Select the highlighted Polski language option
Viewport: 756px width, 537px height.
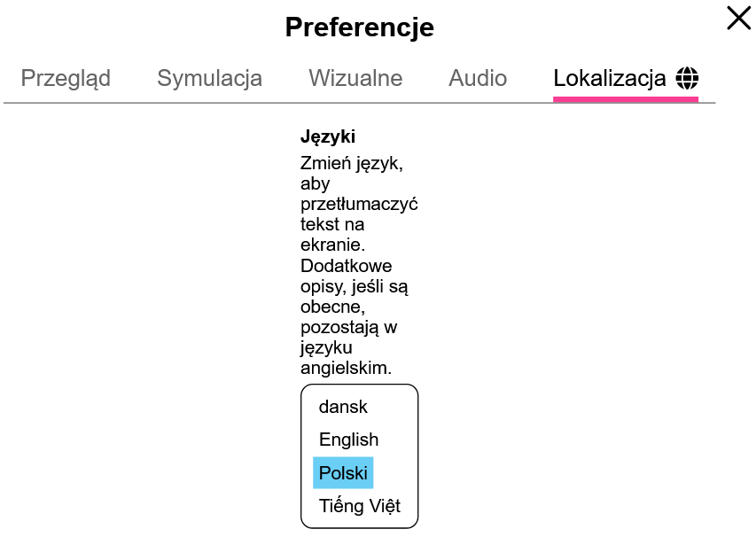click(343, 473)
